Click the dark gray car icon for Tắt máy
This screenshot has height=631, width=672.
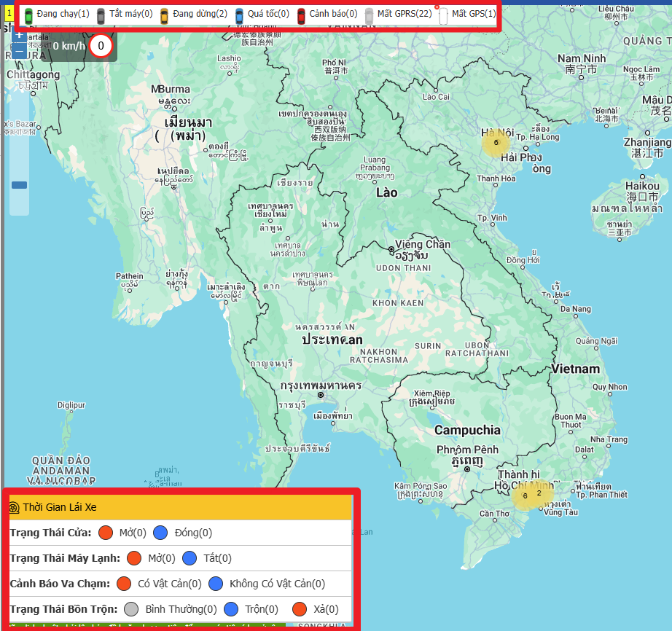pos(101,16)
